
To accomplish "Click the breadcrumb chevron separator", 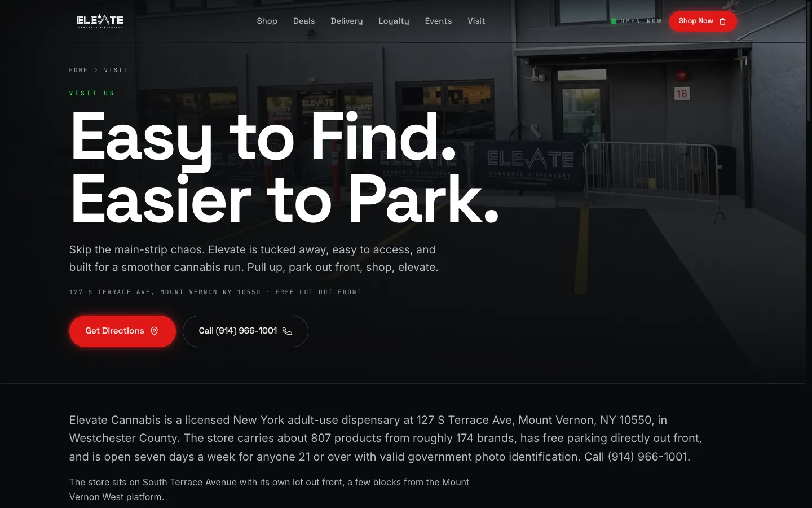I will (x=96, y=70).
